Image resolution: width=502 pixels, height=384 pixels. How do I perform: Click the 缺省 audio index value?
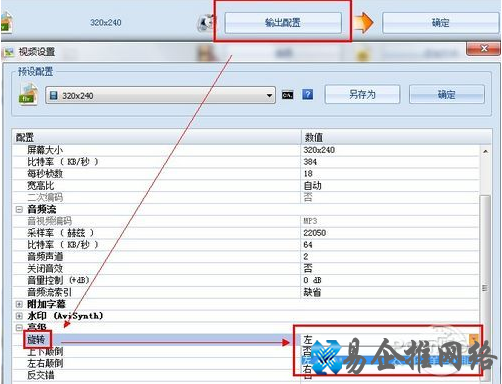pyautogui.click(x=312, y=292)
